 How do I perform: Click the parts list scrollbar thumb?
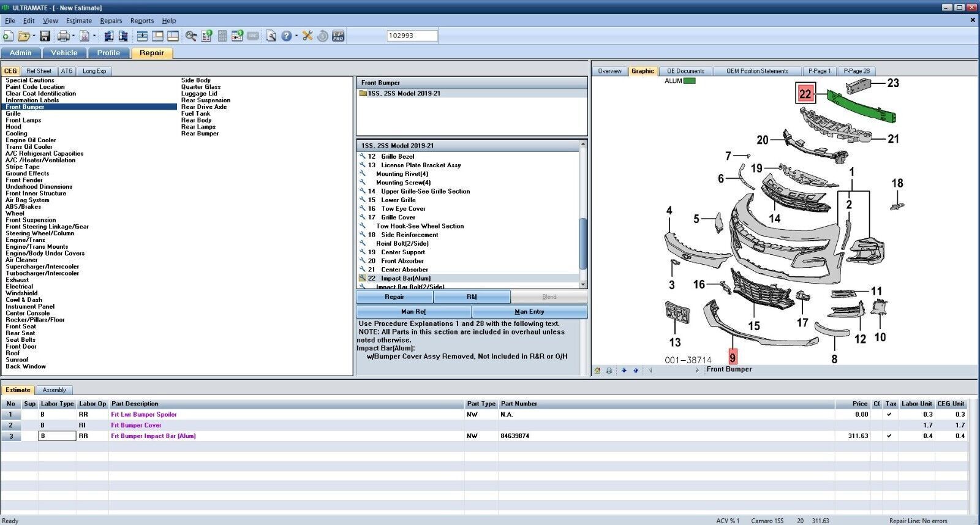pyautogui.click(x=583, y=244)
